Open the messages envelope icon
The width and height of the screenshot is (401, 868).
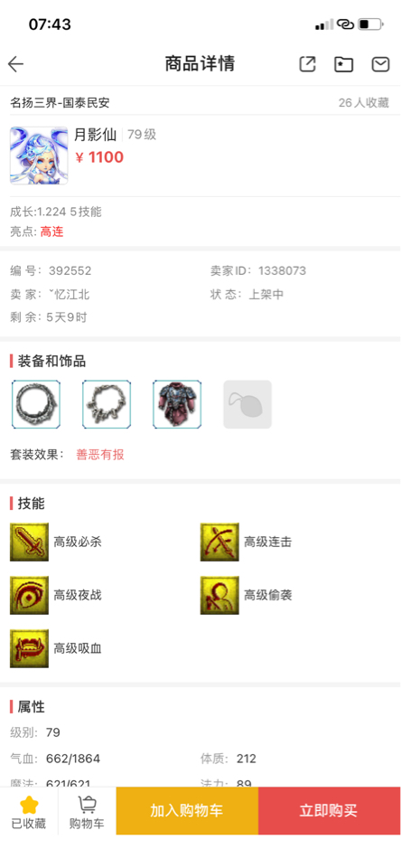(380, 64)
